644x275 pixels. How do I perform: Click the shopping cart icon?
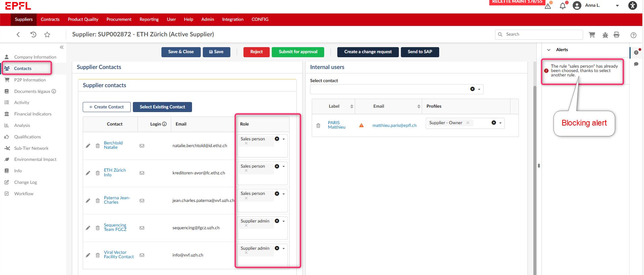(x=592, y=35)
